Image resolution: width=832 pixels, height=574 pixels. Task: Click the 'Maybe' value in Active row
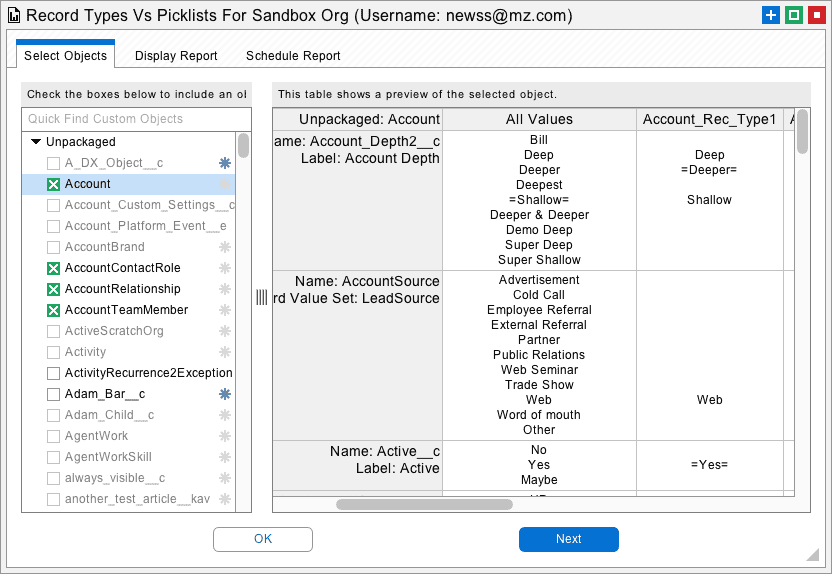point(539,480)
